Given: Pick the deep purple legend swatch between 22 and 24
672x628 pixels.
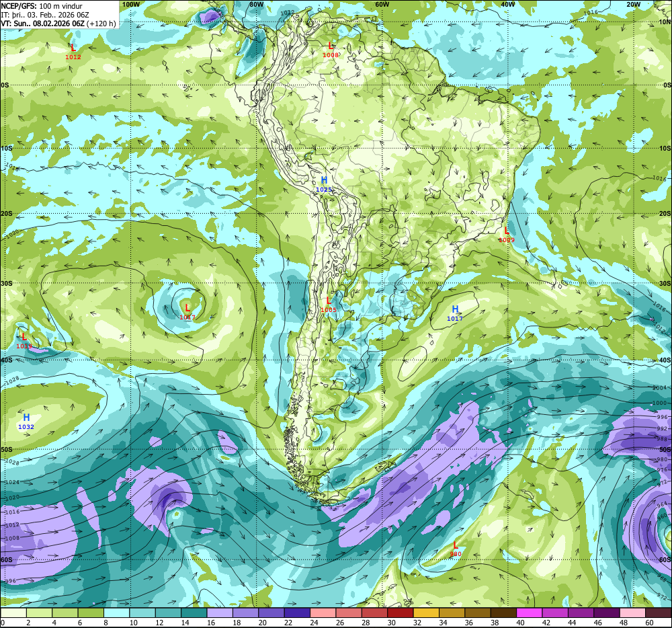Looking at the screenshot, I should click(297, 613).
